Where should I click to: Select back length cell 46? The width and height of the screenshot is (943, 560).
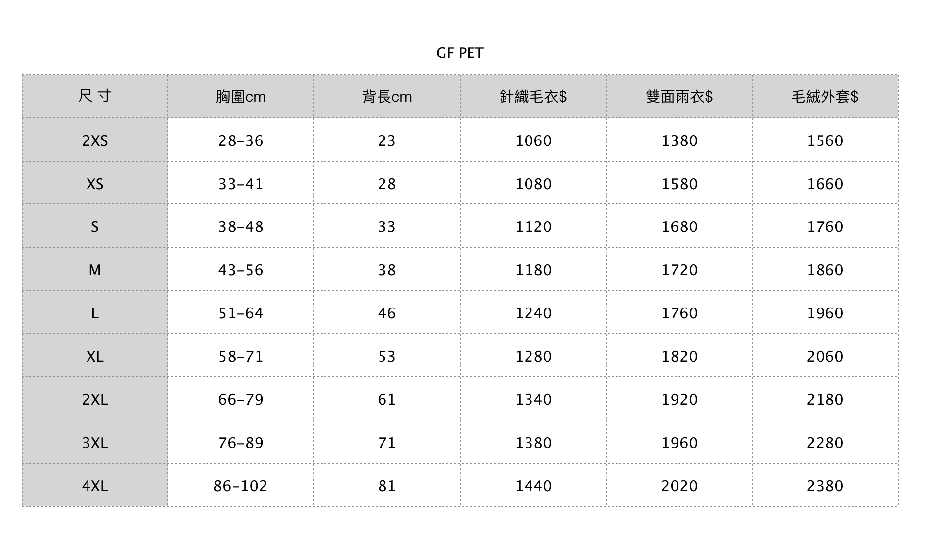(387, 313)
